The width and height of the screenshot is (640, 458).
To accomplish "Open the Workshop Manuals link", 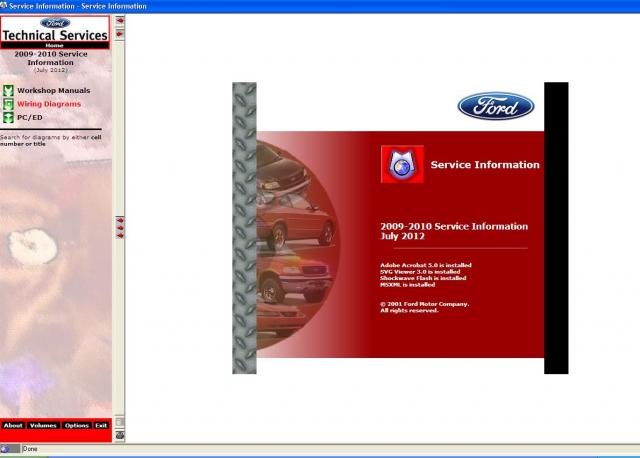I will click(53, 91).
